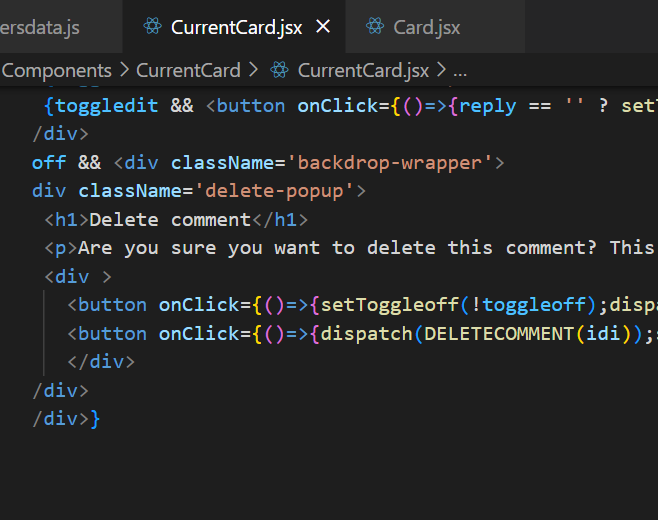Open the Components breadcrumb folder
The height and width of the screenshot is (520, 658).
pyautogui.click(x=57, y=70)
